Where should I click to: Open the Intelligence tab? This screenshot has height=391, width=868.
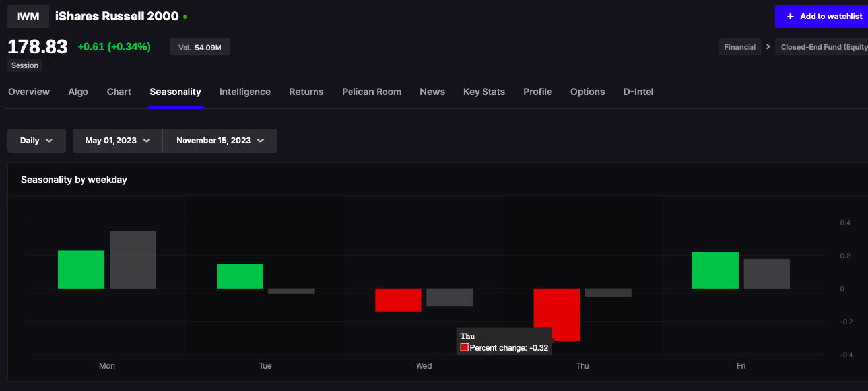coord(245,92)
